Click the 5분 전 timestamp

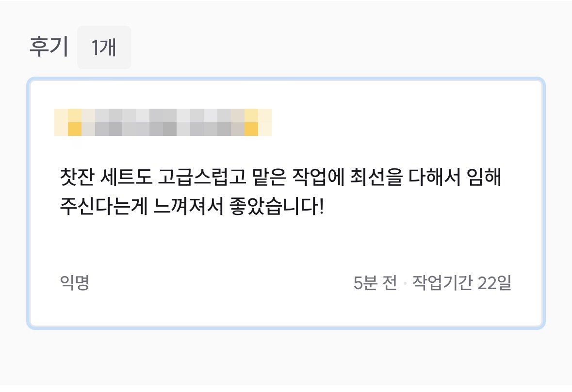375,282
